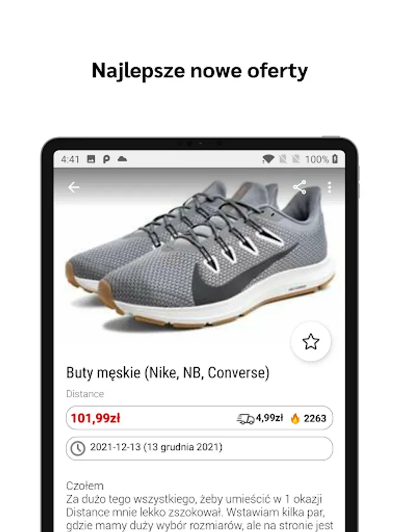Click the image notification icon
Image resolution: width=399 pixels, height=532 pixels.
91,159
